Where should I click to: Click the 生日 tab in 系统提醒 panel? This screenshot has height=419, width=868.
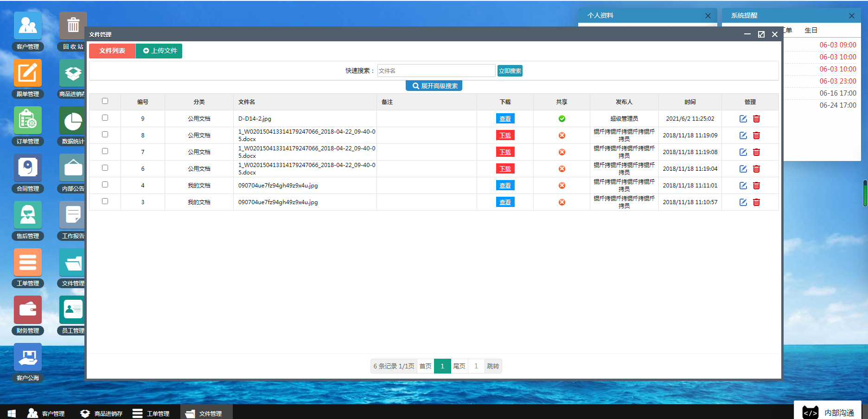(811, 30)
